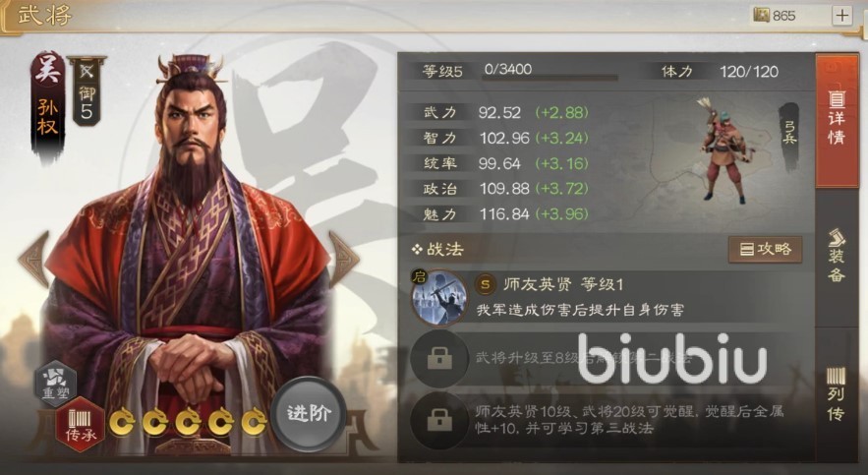Tap the archer 弓兵 troop figure
868x475 pixels.
(722, 150)
